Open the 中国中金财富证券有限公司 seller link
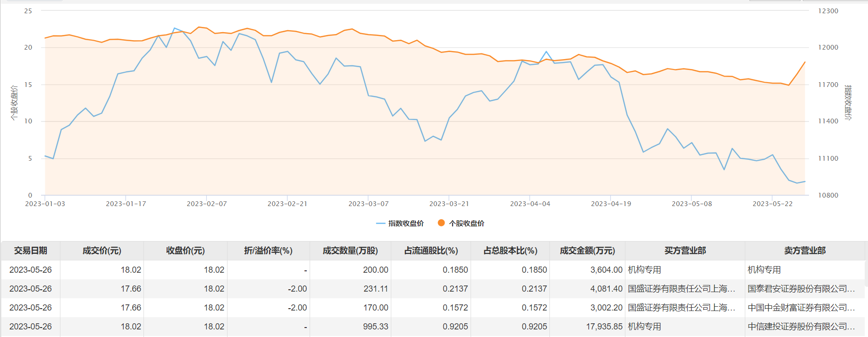Screen dimensions: 868x337 point(801,308)
